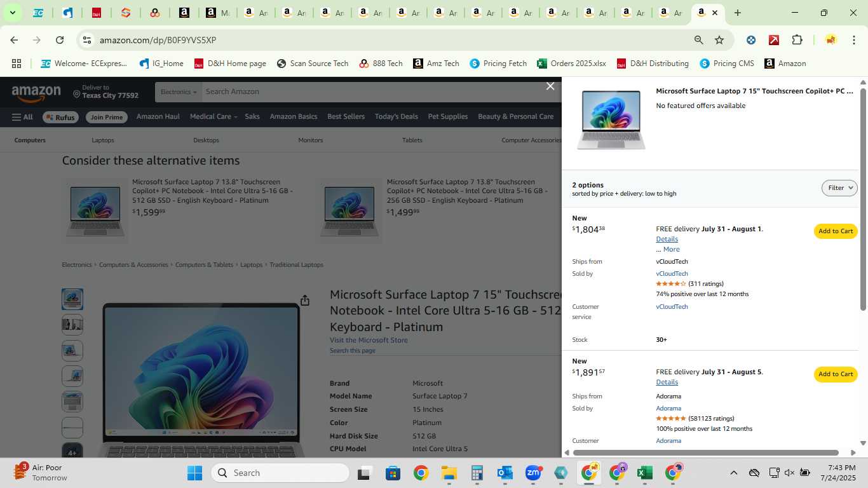Open the D&H Home page bookmark

[x=230, y=64]
